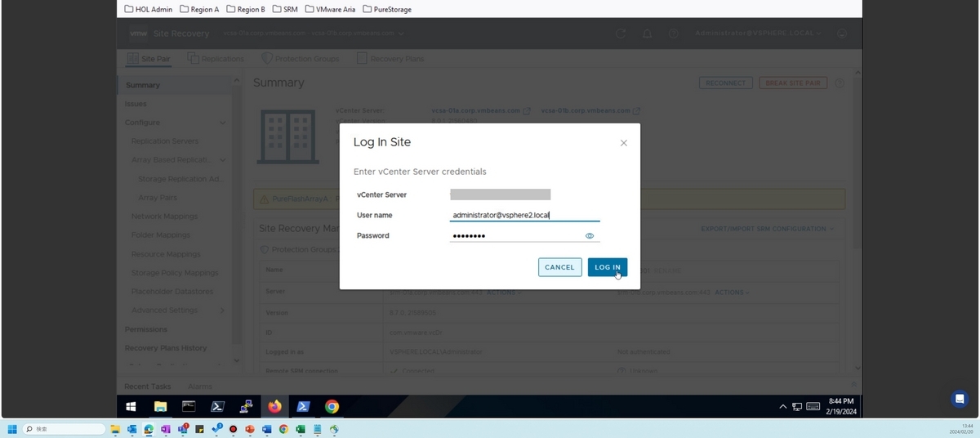This screenshot has height=438, width=980.
Task: Open the vcsa-01a.corp.vmbeans.com link
Action: (481, 110)
